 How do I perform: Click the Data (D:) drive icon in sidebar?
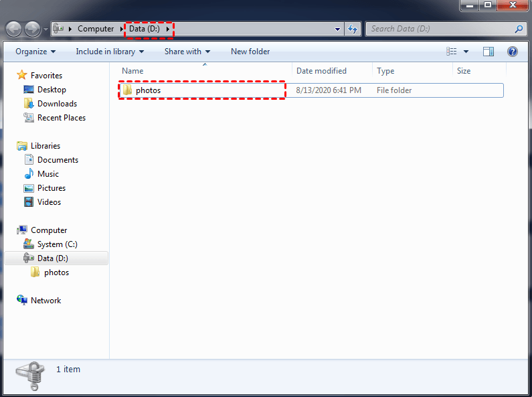click(29, 258)
